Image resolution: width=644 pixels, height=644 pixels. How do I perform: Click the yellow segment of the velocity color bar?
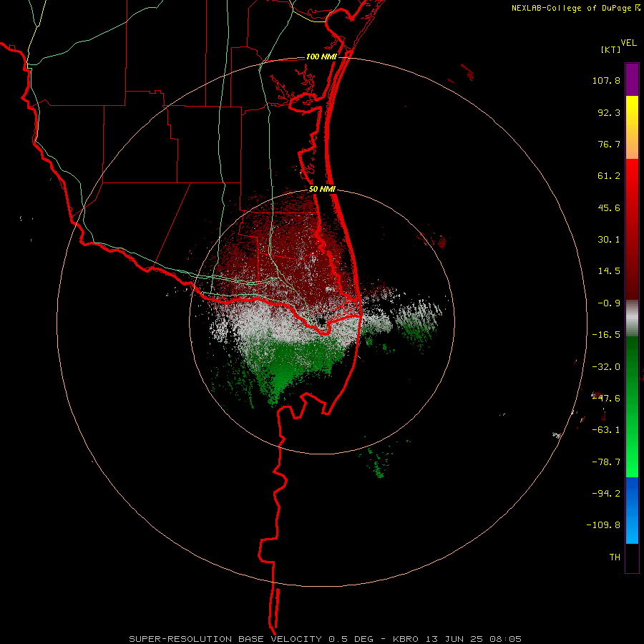point(632,127)
